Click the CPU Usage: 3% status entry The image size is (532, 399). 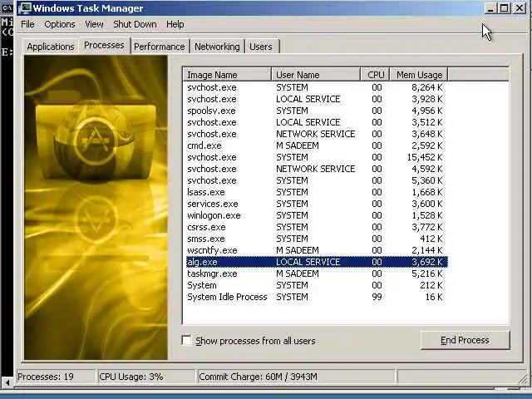pyautogui.click(x=146, y=377)
